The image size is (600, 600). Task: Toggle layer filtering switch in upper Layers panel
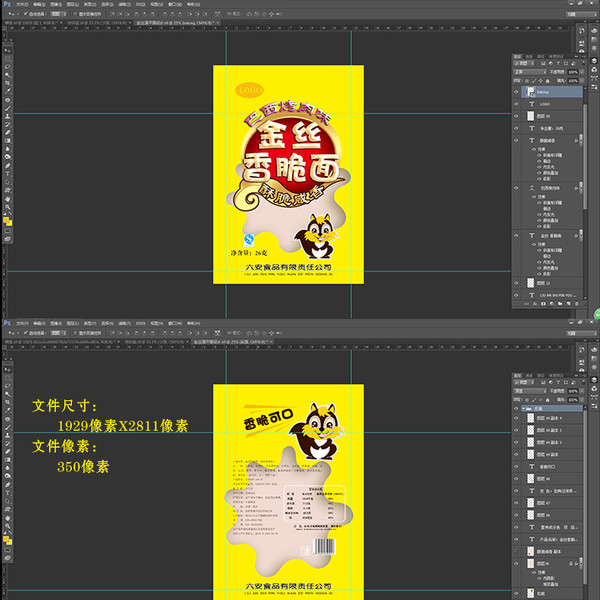(582, 63)
